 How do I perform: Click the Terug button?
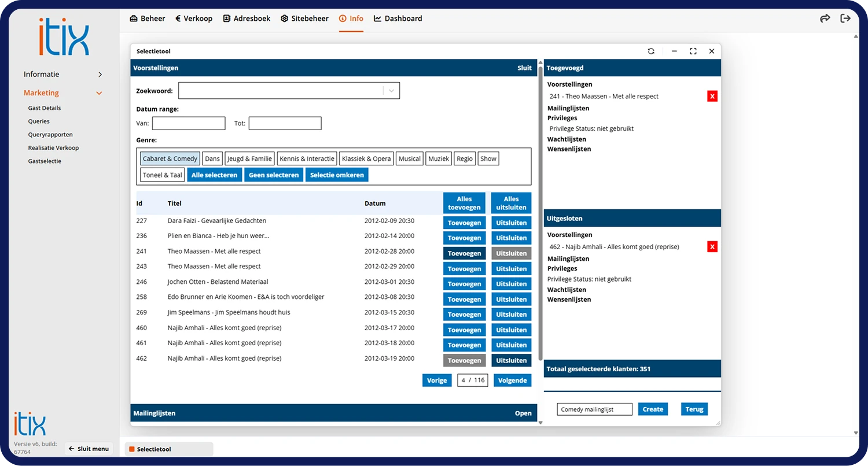[x=694, y=409]
